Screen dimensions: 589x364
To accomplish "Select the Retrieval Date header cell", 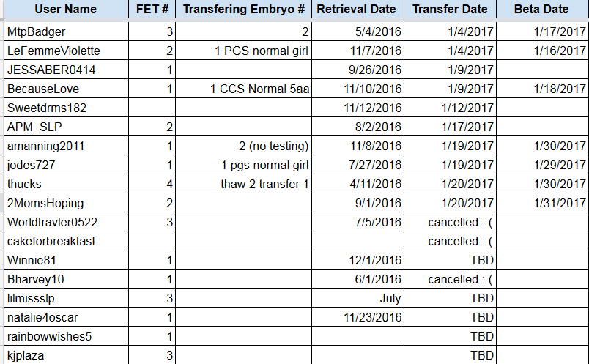I will [358, 9].
